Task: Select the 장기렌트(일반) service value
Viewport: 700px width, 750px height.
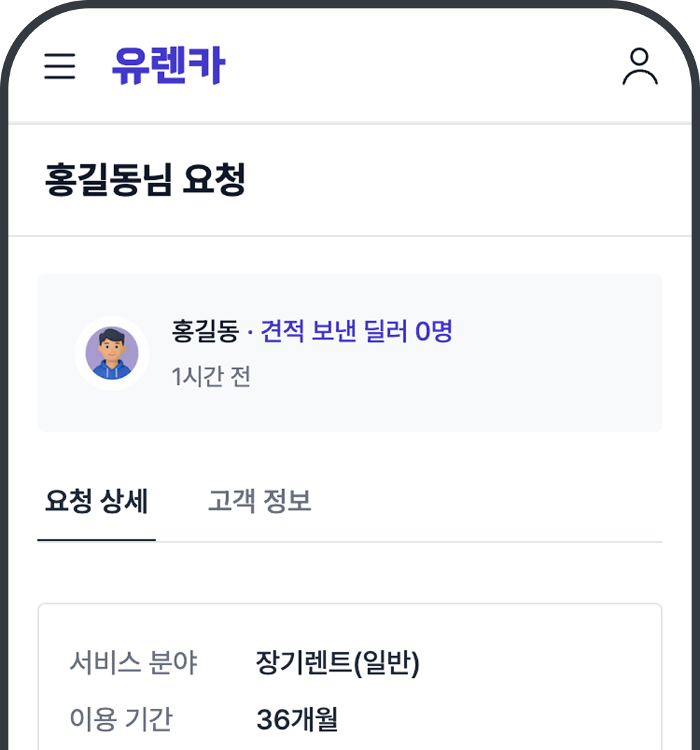Action: [337, 662]
